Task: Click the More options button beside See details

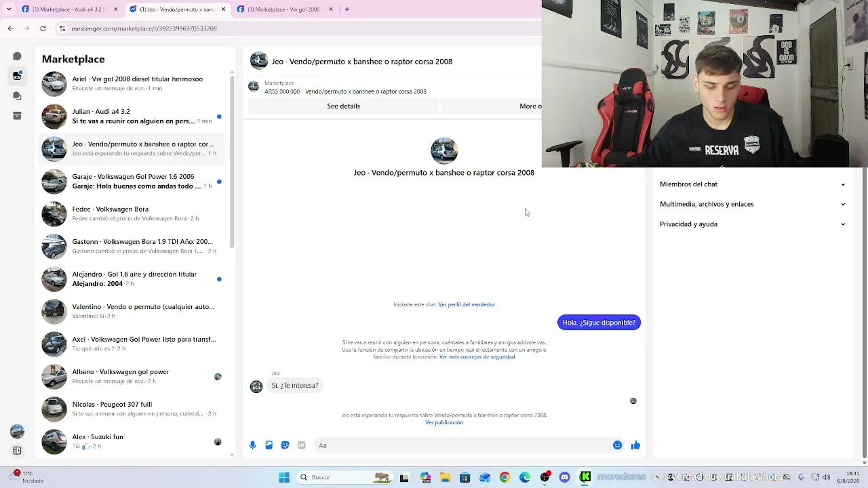Action: click(530, 106)
